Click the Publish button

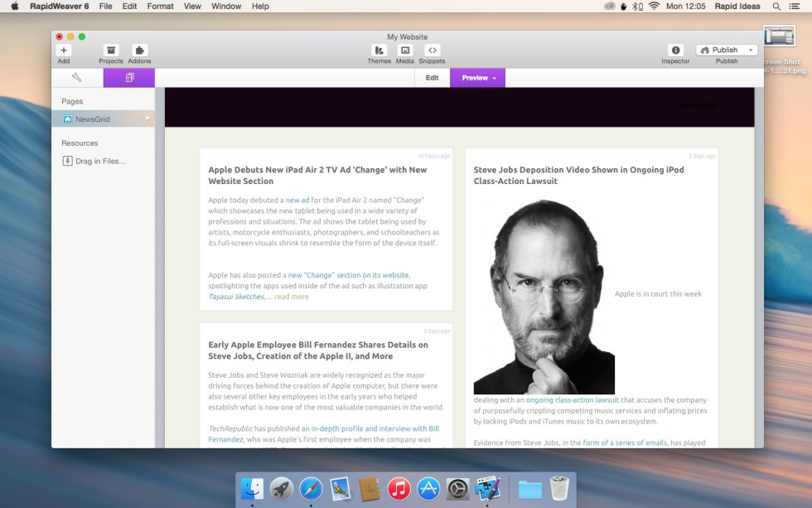coord(719,51)
